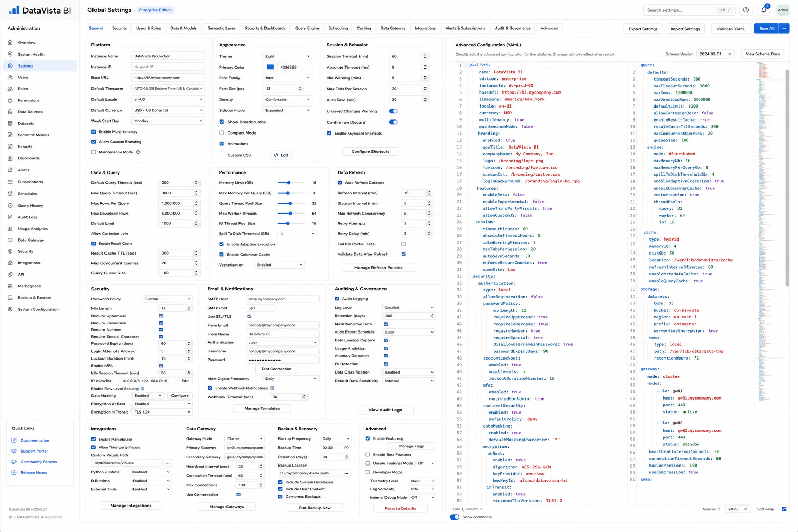Switch to the Query Engine tab
798x532 pixels.
tap(307, 28)
